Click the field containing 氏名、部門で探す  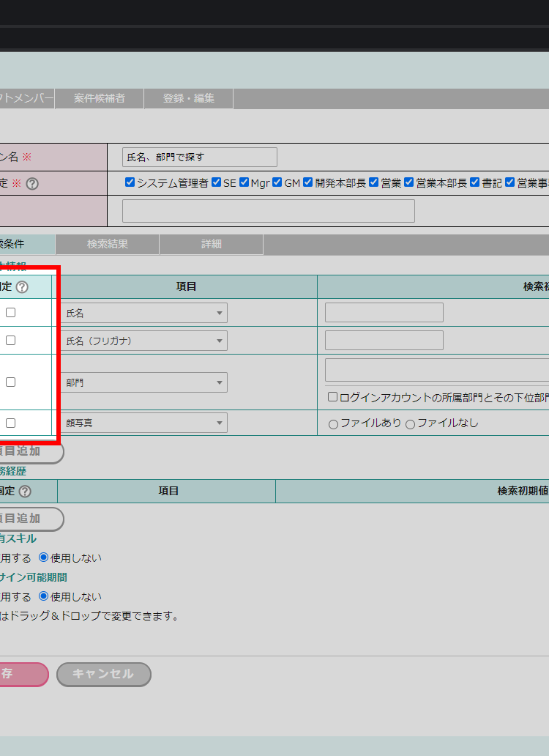199,157
